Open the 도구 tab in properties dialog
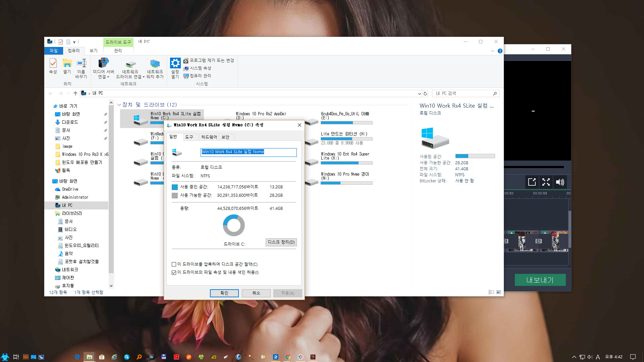This screenshot has height=362, width=644. coord(189,137)
